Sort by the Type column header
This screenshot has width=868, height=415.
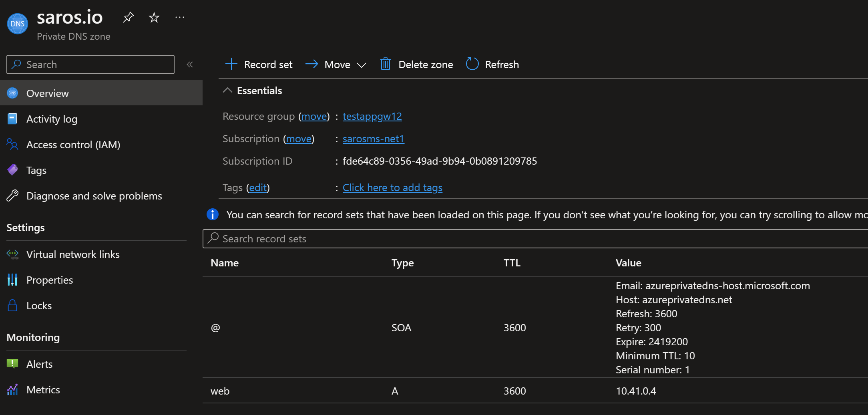click(403, 263)
